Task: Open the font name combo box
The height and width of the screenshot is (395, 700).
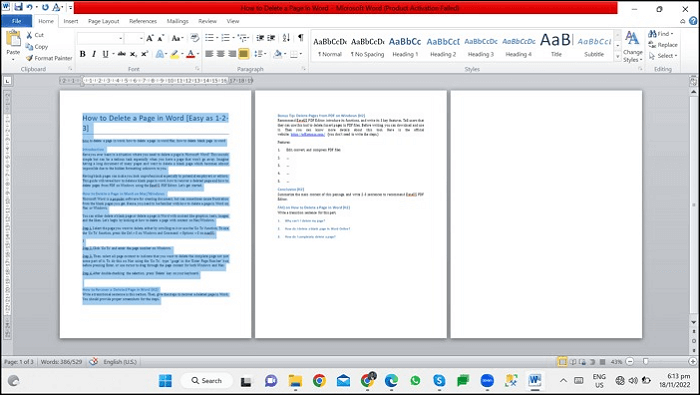Action: coord(100,38)
